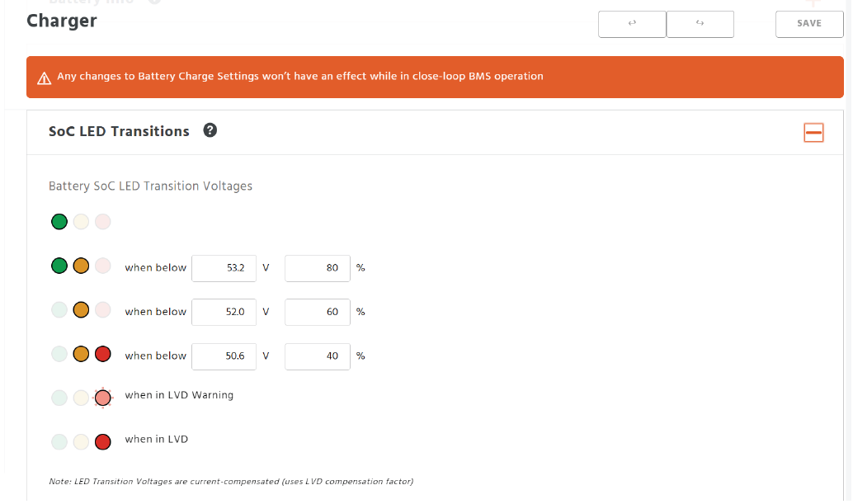853x504 pixels.
Task: Focus the 60 % SoC input
Action: point(317,312)
